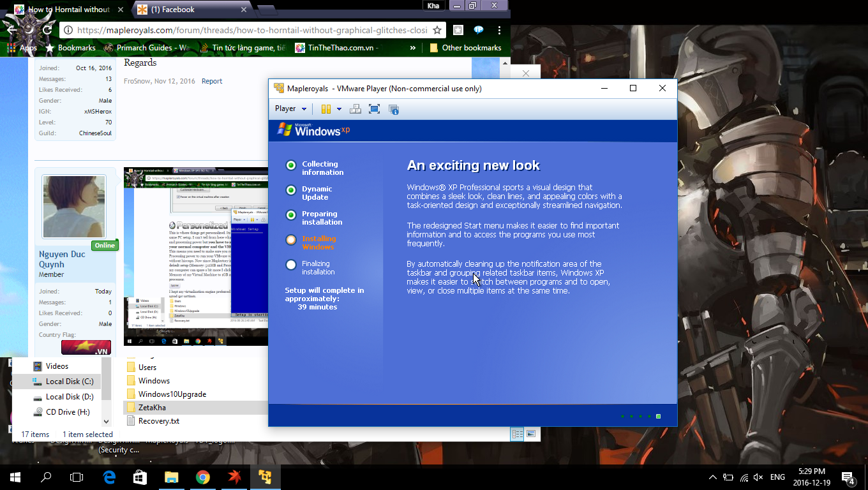This screenshot has height=490, width=868.
Task: Open the Nguyen Duc Quynh profile link
Action: tap(62, 259)
